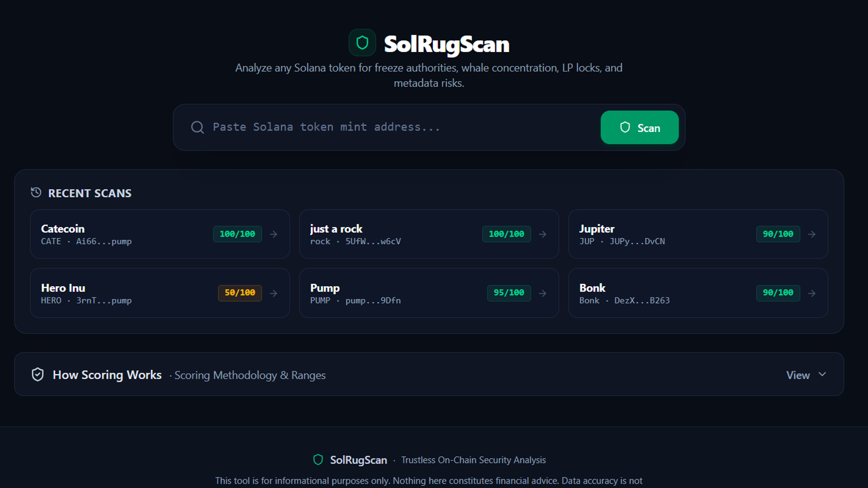The image size is (868, 488).
Task: Click the SolRugScan shield logo icon
Action: 362,43
